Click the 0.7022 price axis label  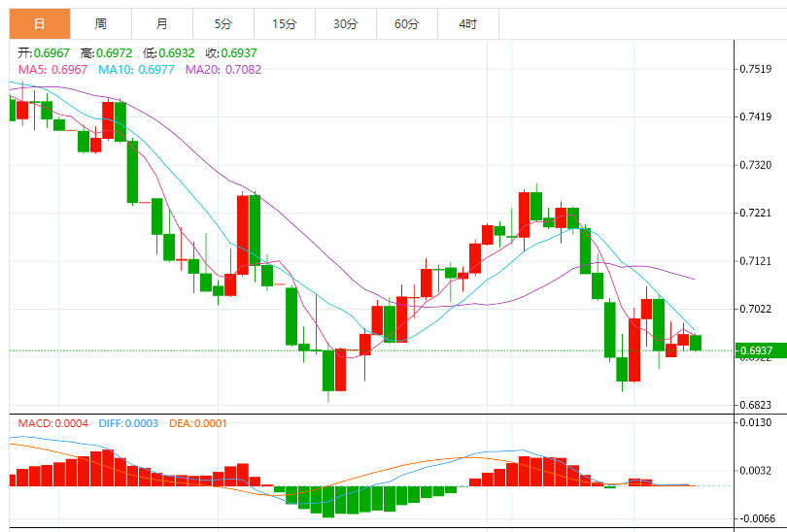tap(756, 309)
